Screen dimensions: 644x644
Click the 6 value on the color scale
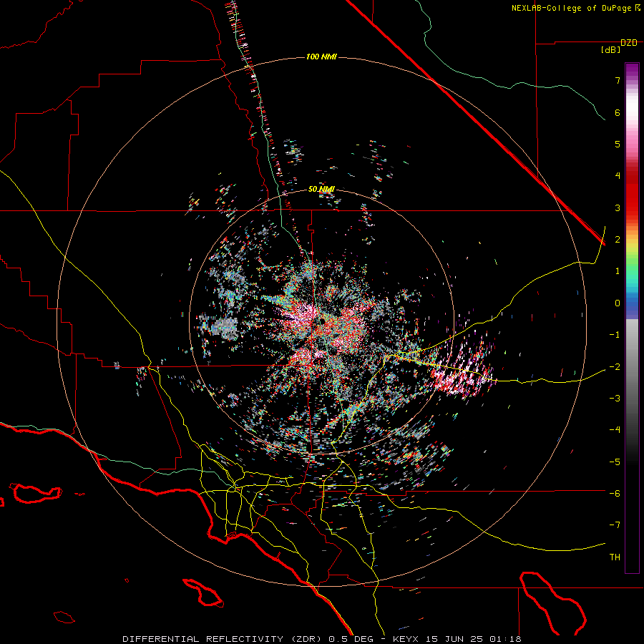[618, 112]
